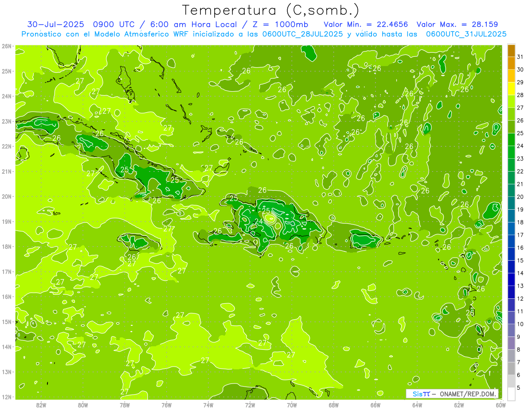Image resolution: width=532 pixels, height=411 pixels.
Task: Click the legend scale number 31
Action: [x=520, y=57]
